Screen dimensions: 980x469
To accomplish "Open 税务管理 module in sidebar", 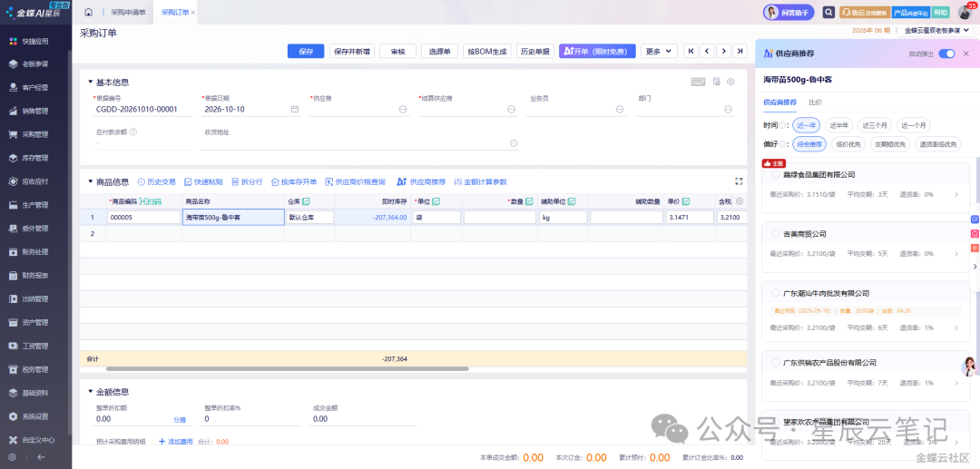I will [35, 370].
